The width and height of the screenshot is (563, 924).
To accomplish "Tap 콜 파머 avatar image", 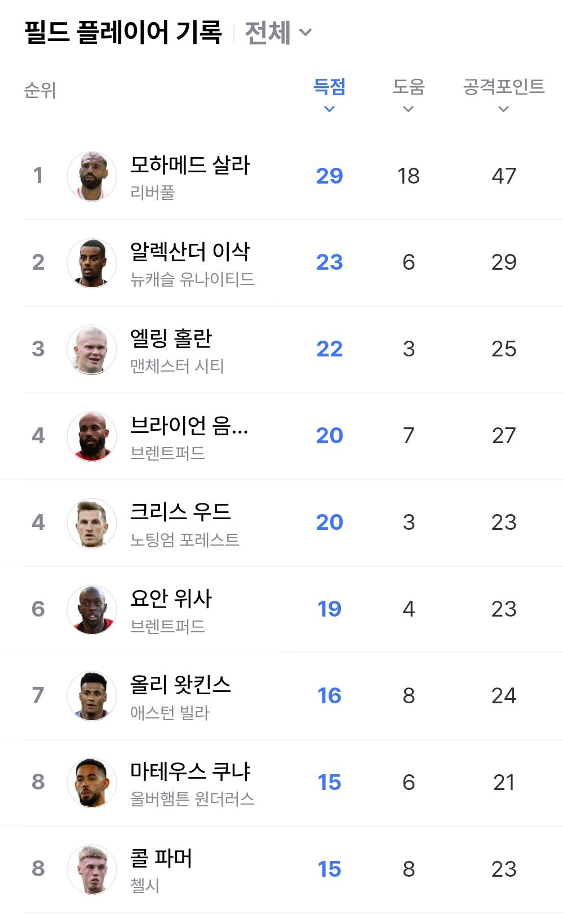I will tap(92, 869).
